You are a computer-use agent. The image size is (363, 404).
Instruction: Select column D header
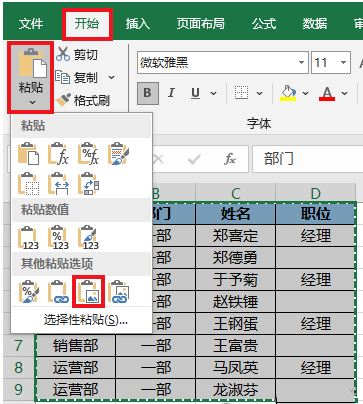(315, 193)
